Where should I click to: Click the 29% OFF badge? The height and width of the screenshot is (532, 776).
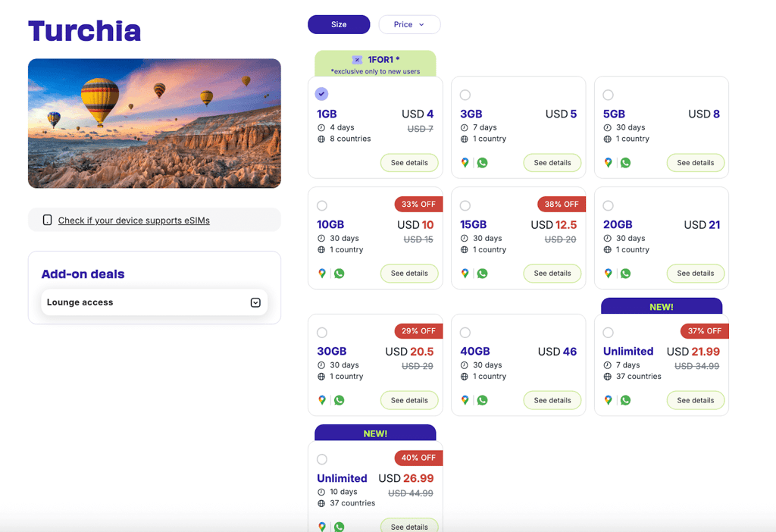click(418, 330)
